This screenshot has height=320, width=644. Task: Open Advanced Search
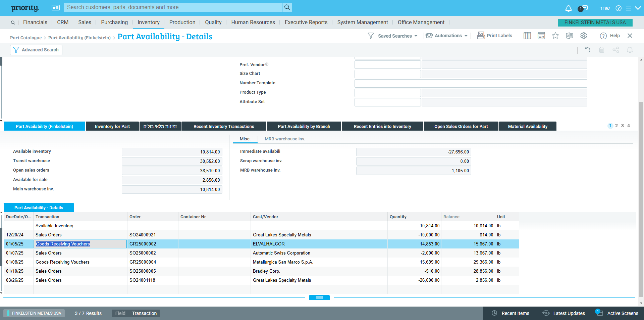click(36, 50)
